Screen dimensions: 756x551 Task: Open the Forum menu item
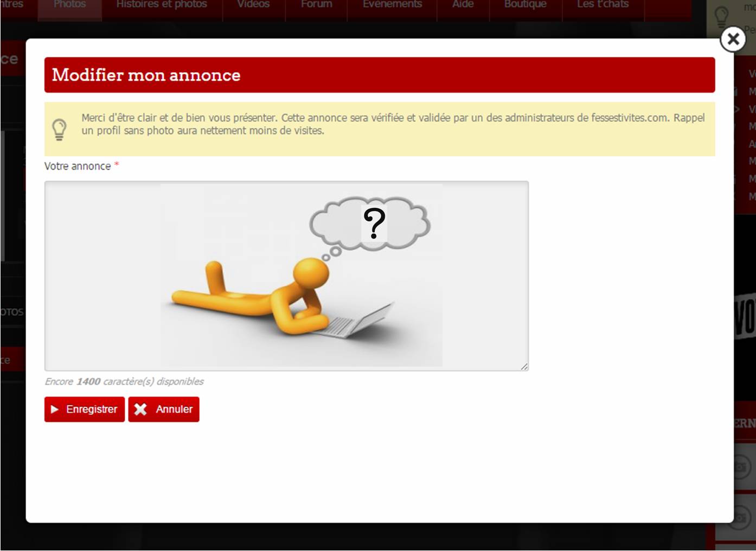tap(316, 5)
